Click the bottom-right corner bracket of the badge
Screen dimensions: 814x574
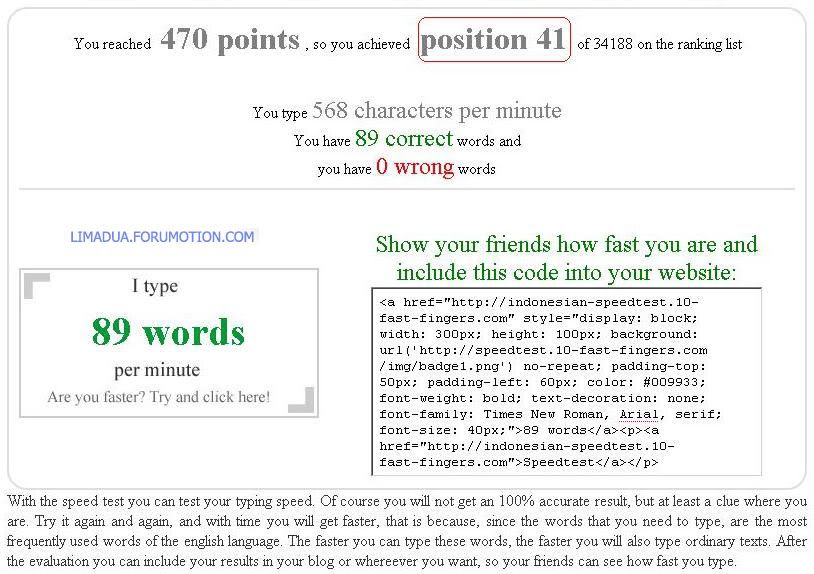tap(301, 400)
